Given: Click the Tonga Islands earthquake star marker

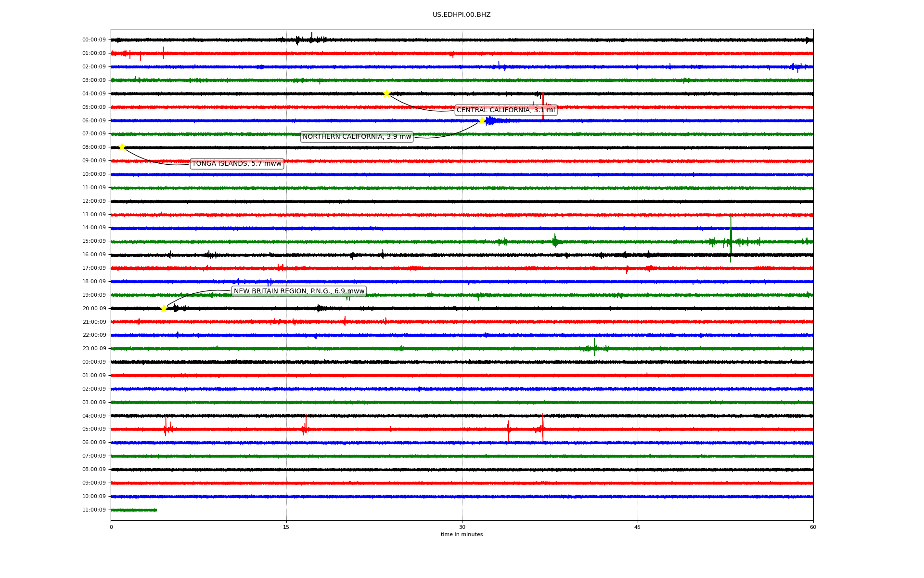Looking at the screenshot, I should (x=122, y=147).
